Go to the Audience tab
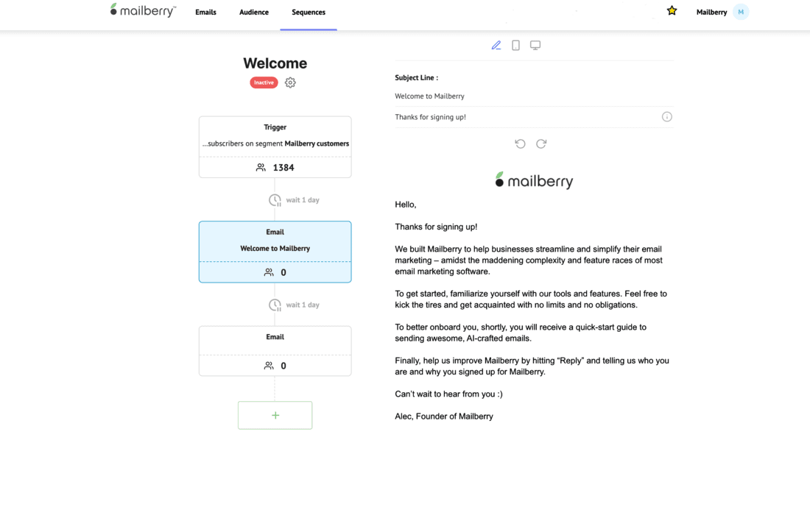The width and height of the screenshot is (810, 532). tap(254, 13)
